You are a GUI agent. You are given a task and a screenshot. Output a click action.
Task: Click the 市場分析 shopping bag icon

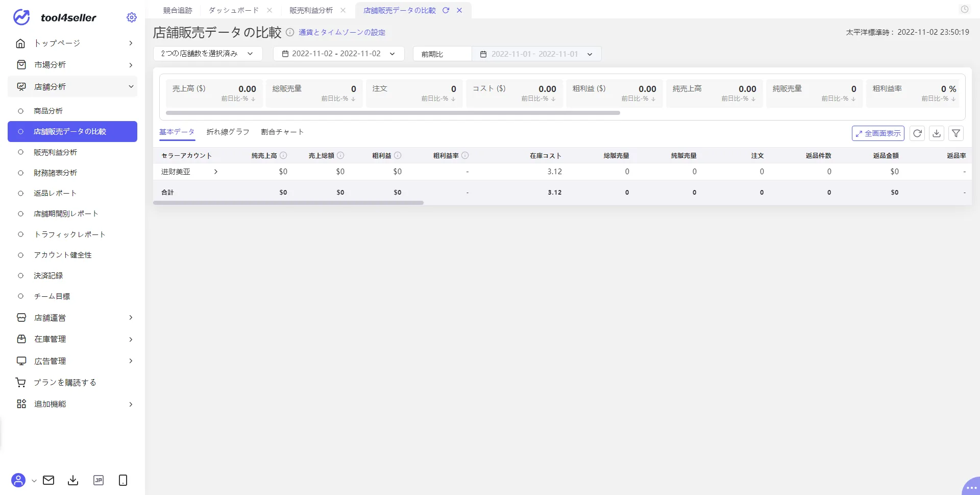click(21, 65)
